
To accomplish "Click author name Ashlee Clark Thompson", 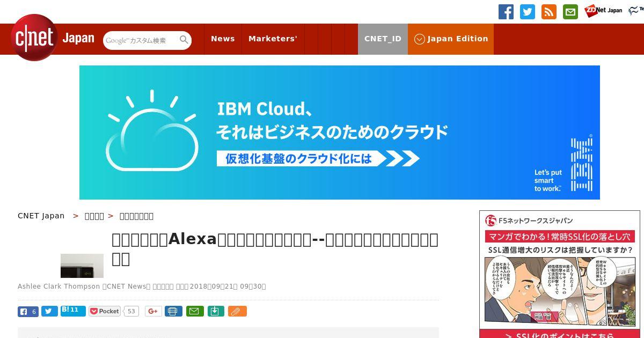I will 59,286.
